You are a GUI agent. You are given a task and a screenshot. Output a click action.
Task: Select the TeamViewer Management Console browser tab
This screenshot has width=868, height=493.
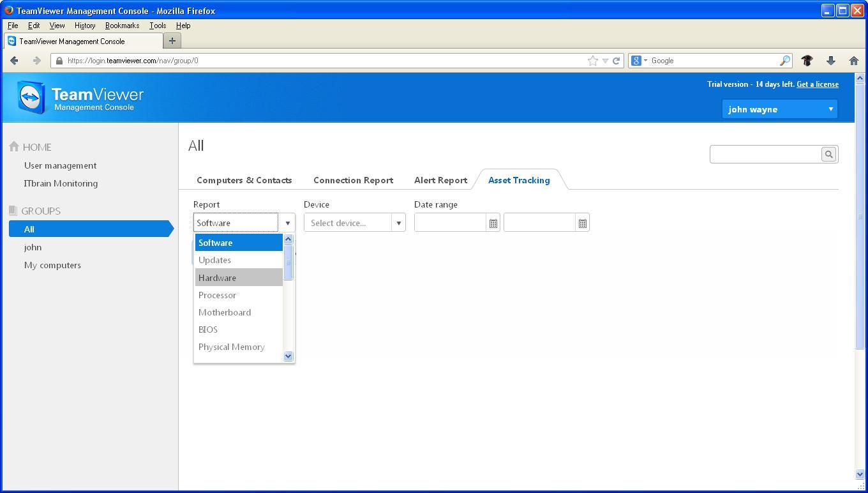point(83,42)
